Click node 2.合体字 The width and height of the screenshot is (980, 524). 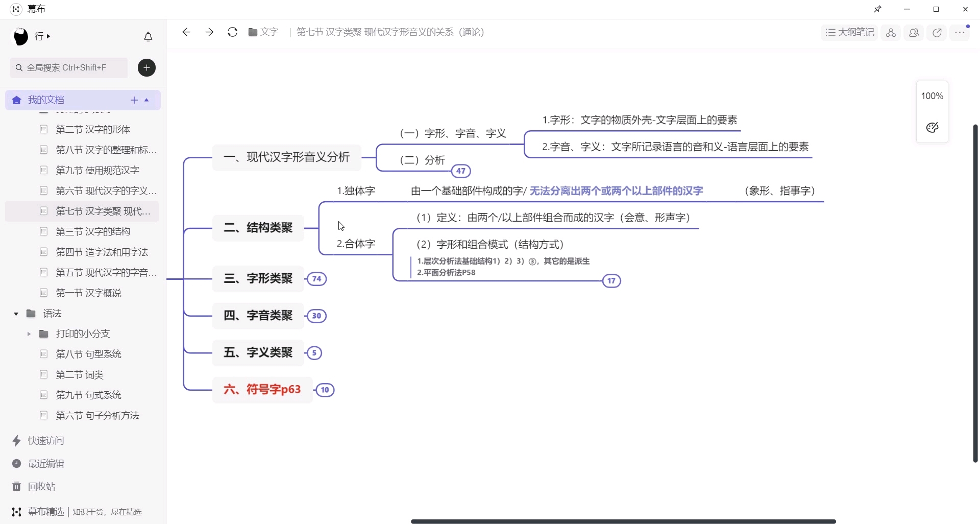(356, 244)
